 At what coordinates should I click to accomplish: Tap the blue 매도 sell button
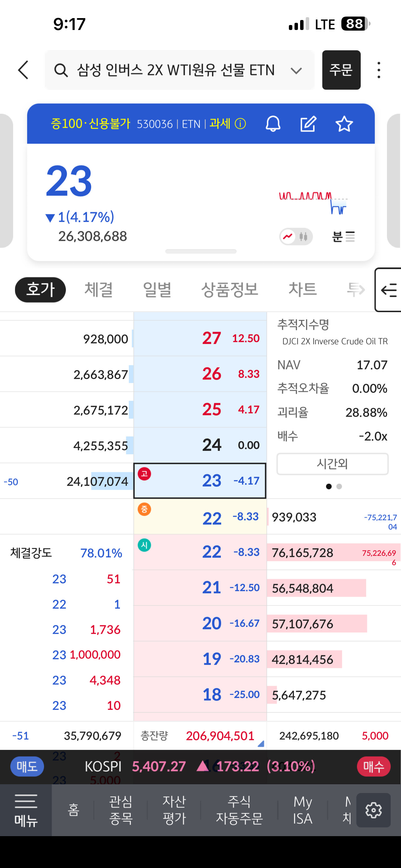27,766
